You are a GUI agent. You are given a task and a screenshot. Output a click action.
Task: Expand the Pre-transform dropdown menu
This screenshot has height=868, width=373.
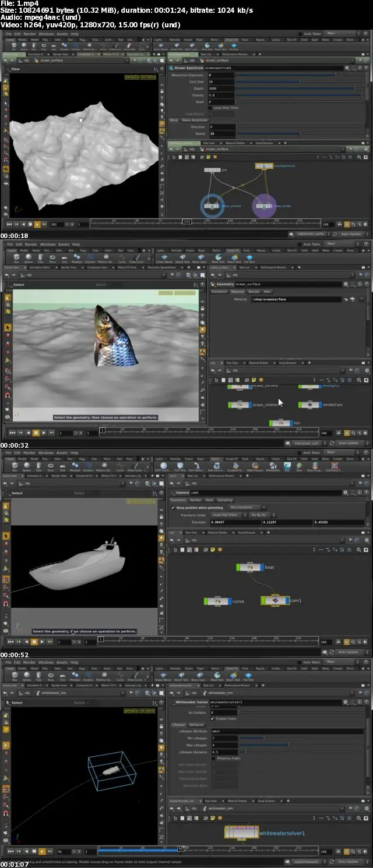coord(248,508)
